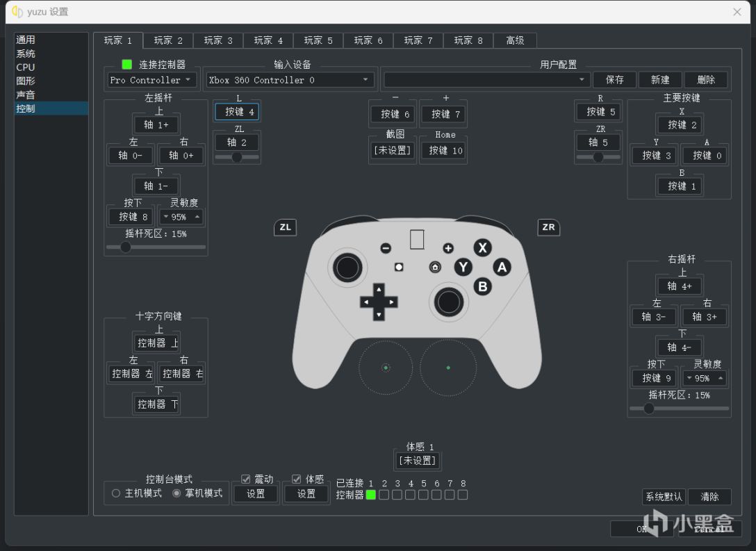
Task: Adjust the ZL trigger threshold slider
Action: click(x=237, y=157)
